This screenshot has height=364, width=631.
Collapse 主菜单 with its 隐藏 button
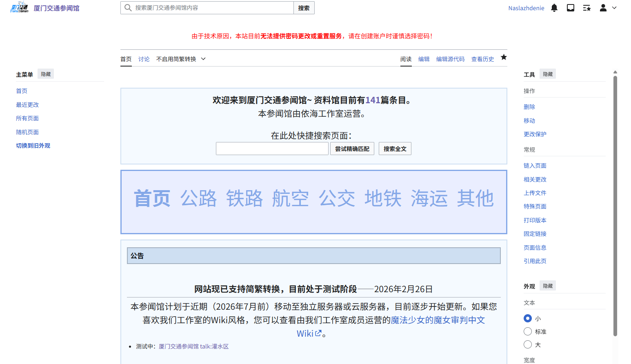(x=45, y=73)
